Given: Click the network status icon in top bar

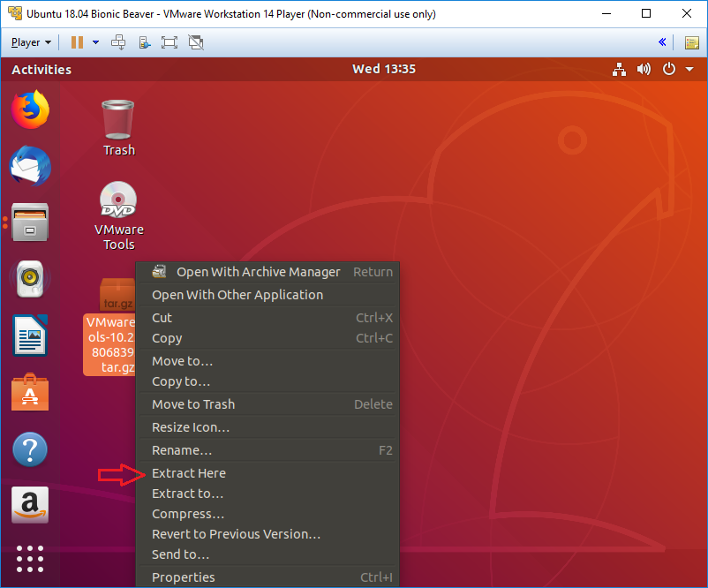Looking at the screenshot, I should 619,70.
